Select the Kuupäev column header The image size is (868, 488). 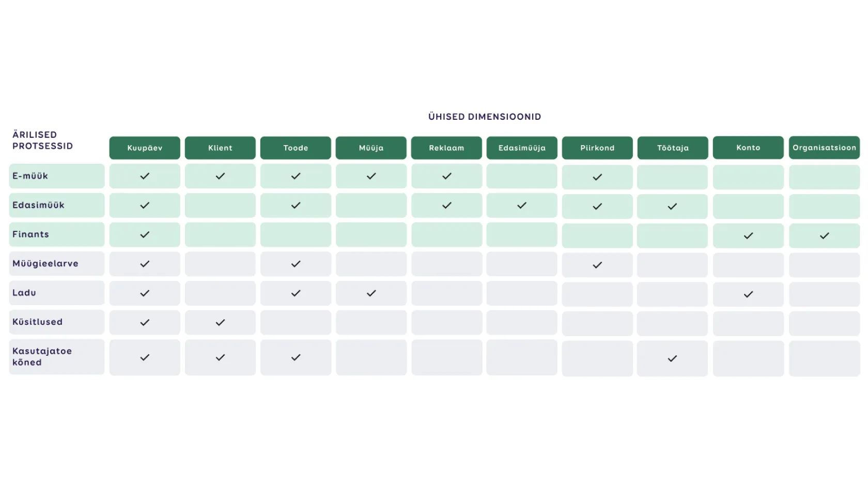[x=145, y=148]
